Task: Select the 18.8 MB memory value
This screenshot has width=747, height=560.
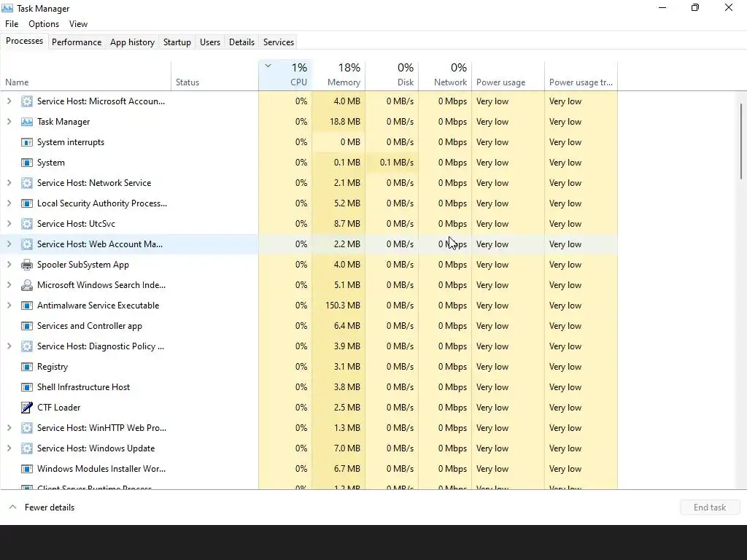Action: point(338,122)
